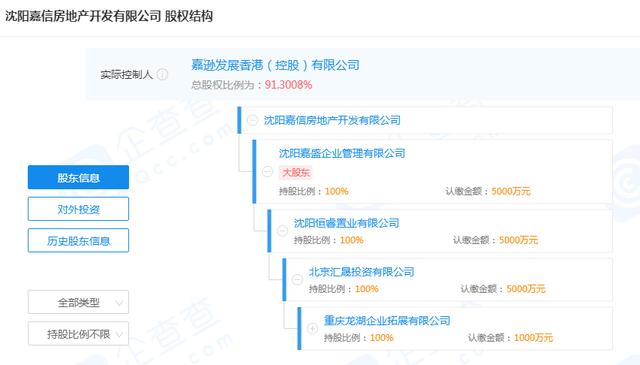
Task: Open 嘉逊发展香港（控股）有限公司 link
Action: tap(276, 65)
